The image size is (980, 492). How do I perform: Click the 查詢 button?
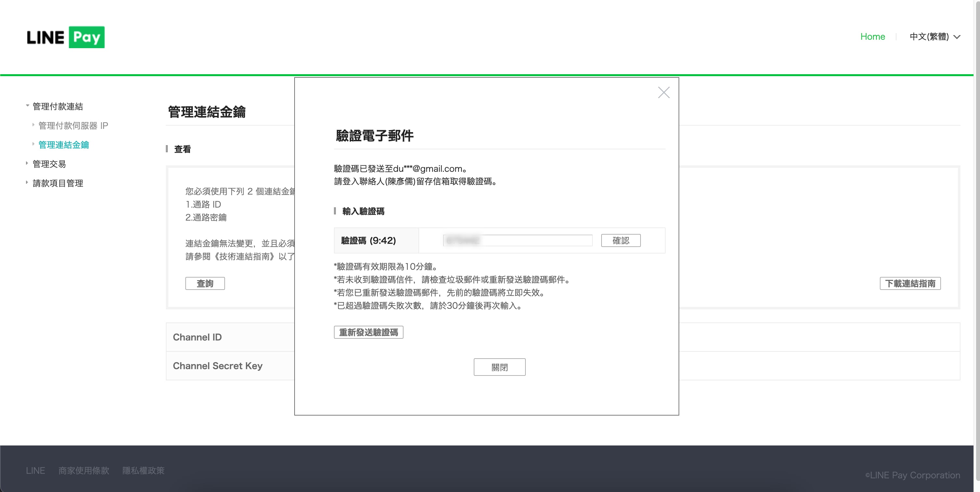pyautogui.click(x=205, y=283)
